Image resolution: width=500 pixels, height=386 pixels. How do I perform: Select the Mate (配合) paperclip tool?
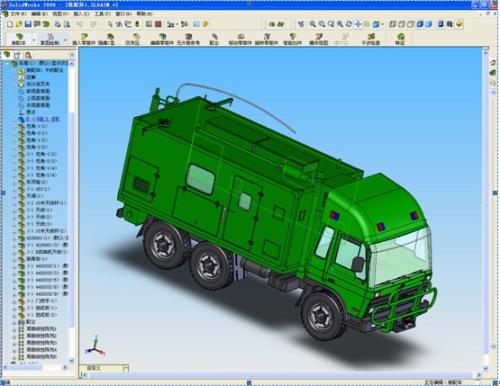click(214, 39)
